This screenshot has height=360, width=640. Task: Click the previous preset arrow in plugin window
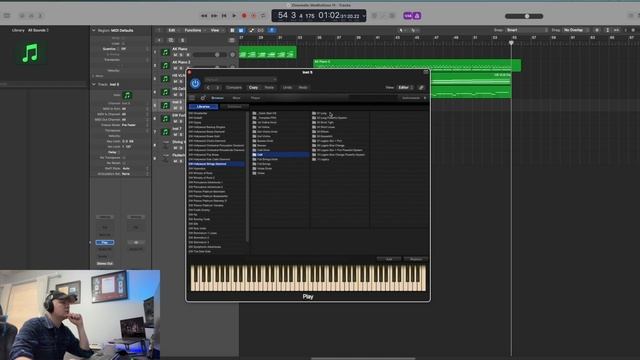point(208,87)
